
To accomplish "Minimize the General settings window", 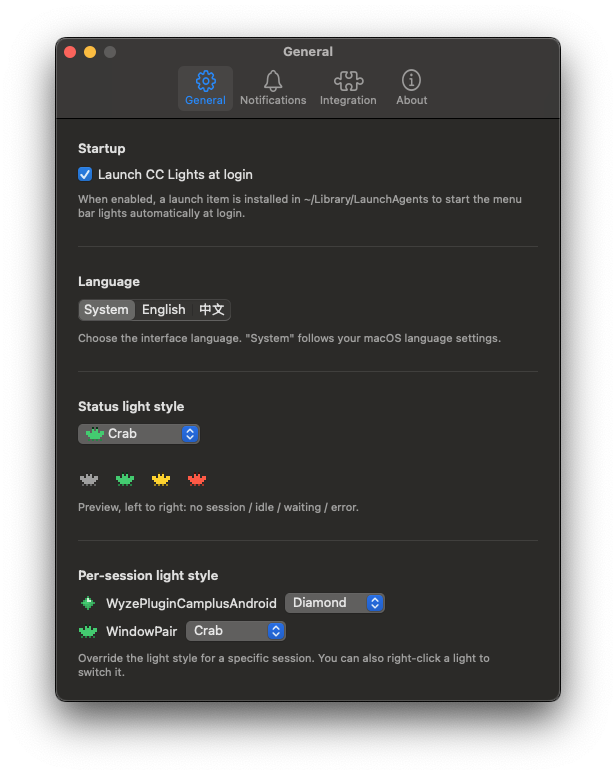I will [x=90, y=52].
